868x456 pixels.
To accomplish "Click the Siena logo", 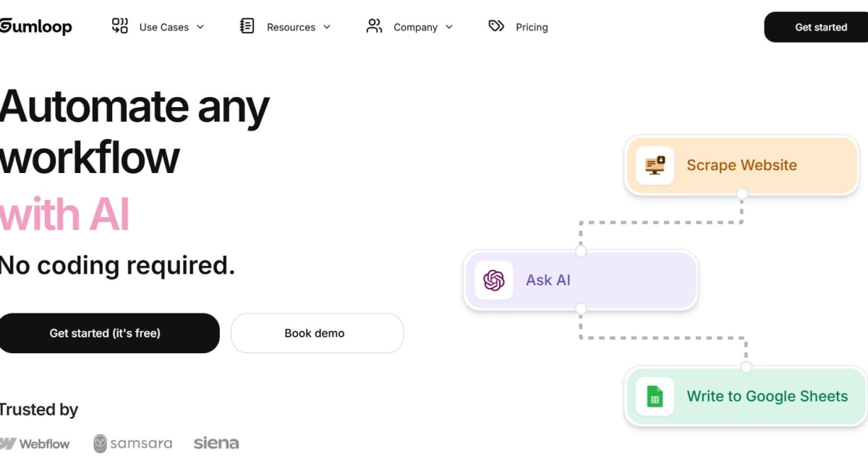I will 215,442.
